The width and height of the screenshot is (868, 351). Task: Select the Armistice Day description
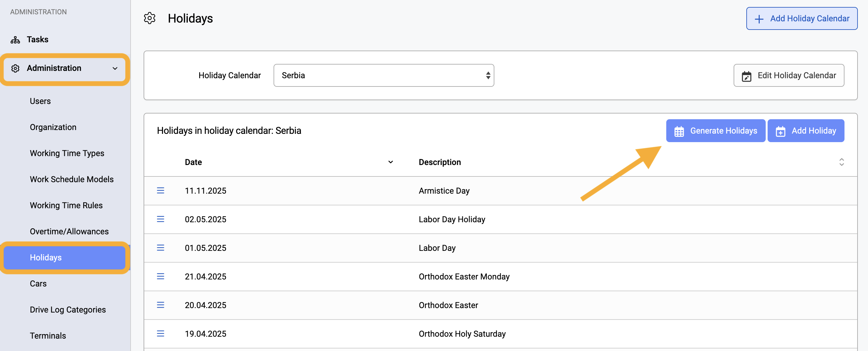pos(444,191)
